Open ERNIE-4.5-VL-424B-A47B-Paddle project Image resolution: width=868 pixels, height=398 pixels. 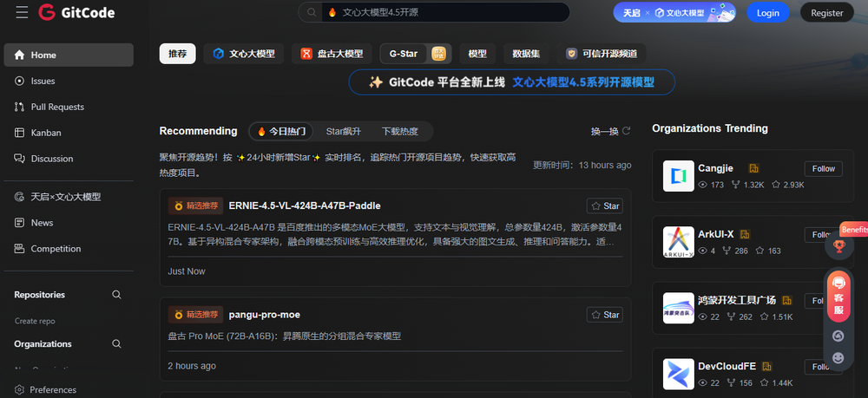pos(305,206)
